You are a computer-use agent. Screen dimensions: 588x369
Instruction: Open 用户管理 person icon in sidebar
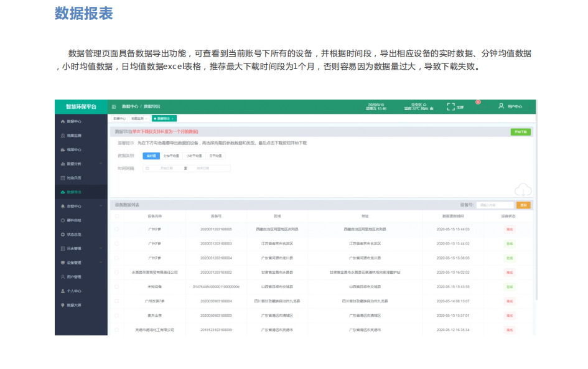(63, 277)
